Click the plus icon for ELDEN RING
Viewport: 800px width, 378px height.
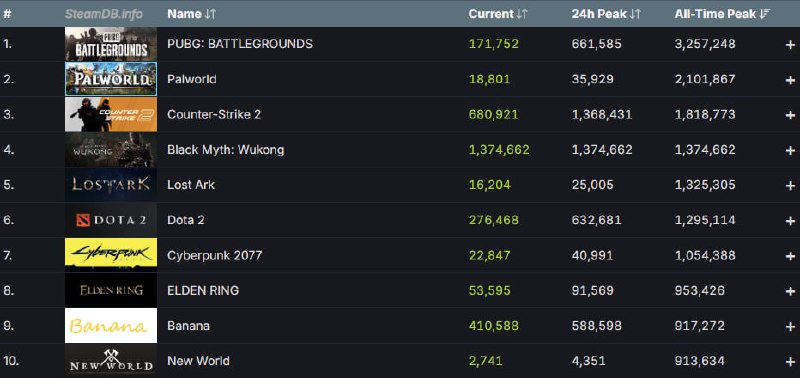pyautogui.click(x=790, y=291)
